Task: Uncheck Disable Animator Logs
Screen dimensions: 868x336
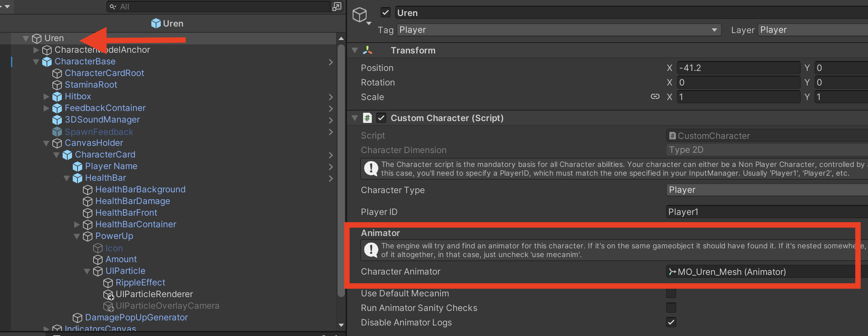Action: [671, 323]
